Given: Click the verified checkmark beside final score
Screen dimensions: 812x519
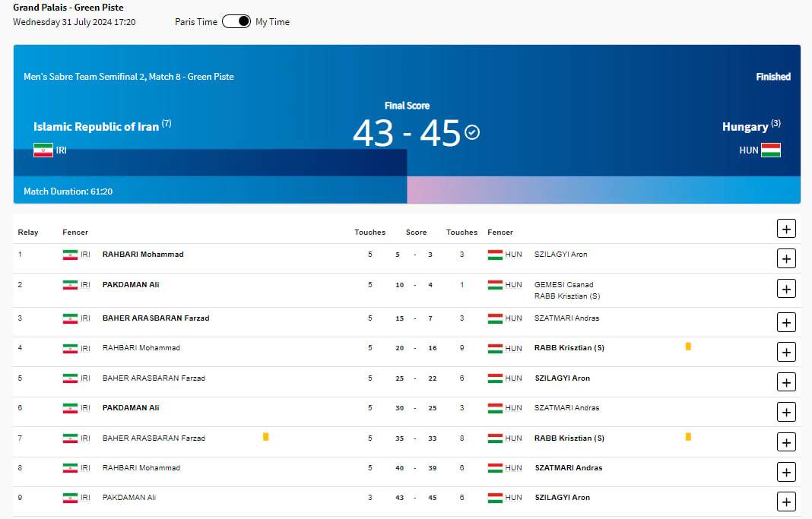Looking at the screenshot, I should pyautogui.click(x=472, y=132).
